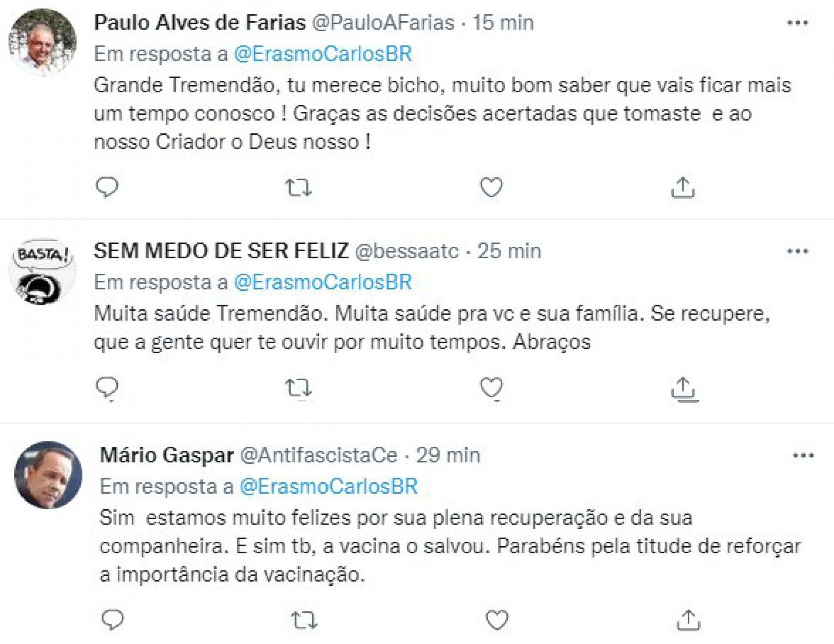Retweet the SEM MEDO DE SER FELIZ tweet
Viewport: 834px width, 644px height.
[298, 388]
